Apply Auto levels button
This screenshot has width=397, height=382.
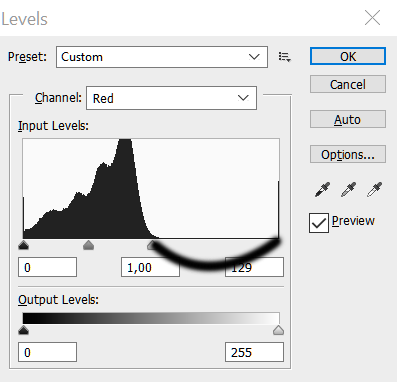tap(348, 119)
